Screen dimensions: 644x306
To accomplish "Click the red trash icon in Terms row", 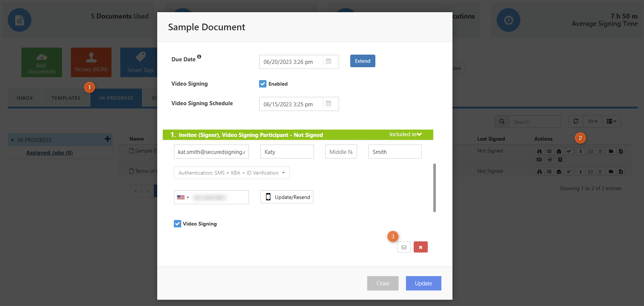I will click(600, 171).
